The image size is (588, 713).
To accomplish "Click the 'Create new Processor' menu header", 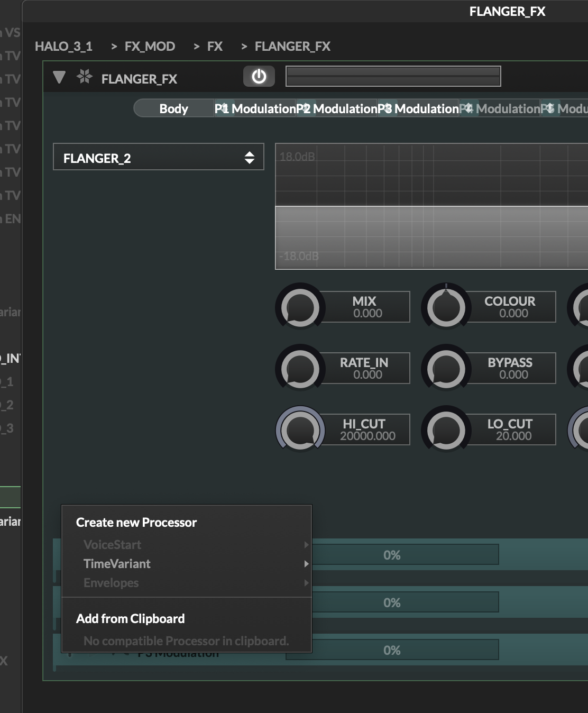I will pos(136,523).
